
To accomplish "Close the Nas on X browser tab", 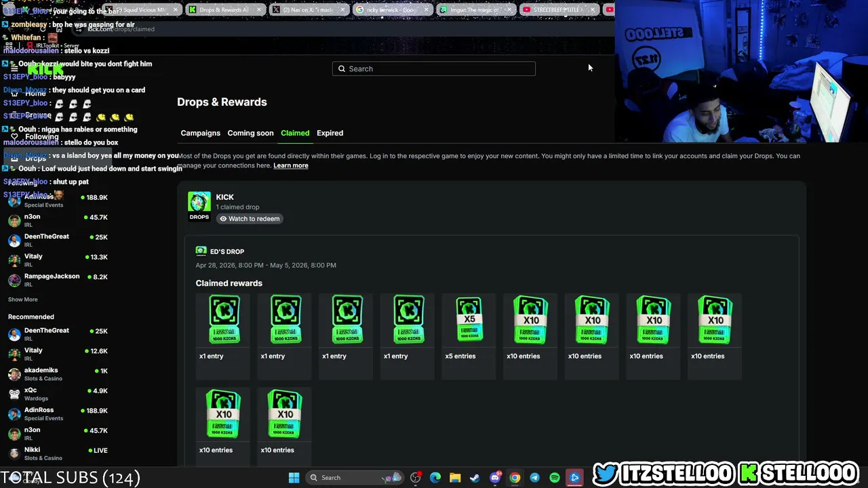I will click(x=342, y=9).
